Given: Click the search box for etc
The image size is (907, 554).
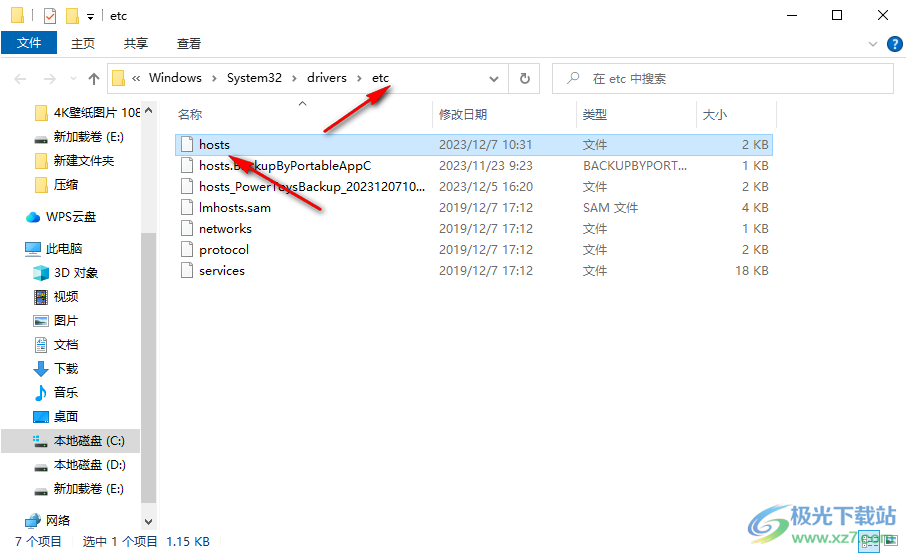Looking at the screenshot, I should pos(723,79).
